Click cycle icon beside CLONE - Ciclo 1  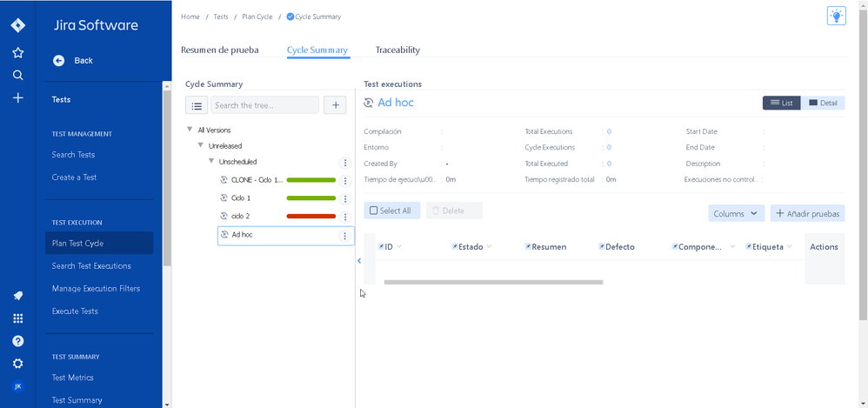coord(224,180)
